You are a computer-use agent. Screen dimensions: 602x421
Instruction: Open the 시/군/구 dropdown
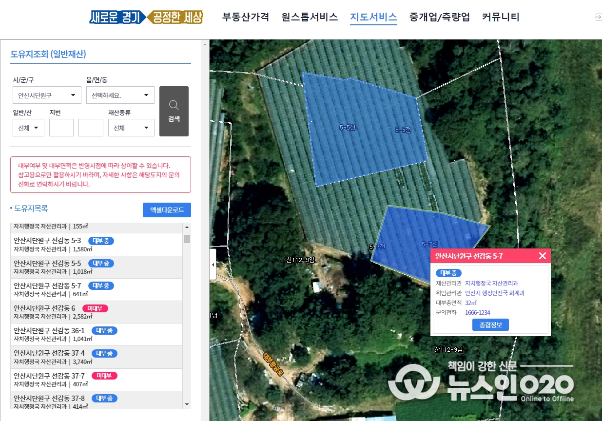tap(47, 95)
